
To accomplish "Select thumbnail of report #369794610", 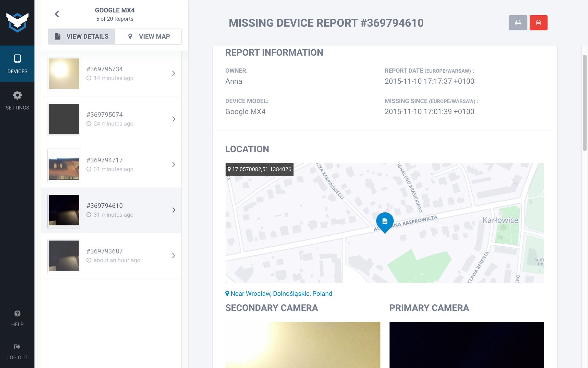I will click(64, 211).
